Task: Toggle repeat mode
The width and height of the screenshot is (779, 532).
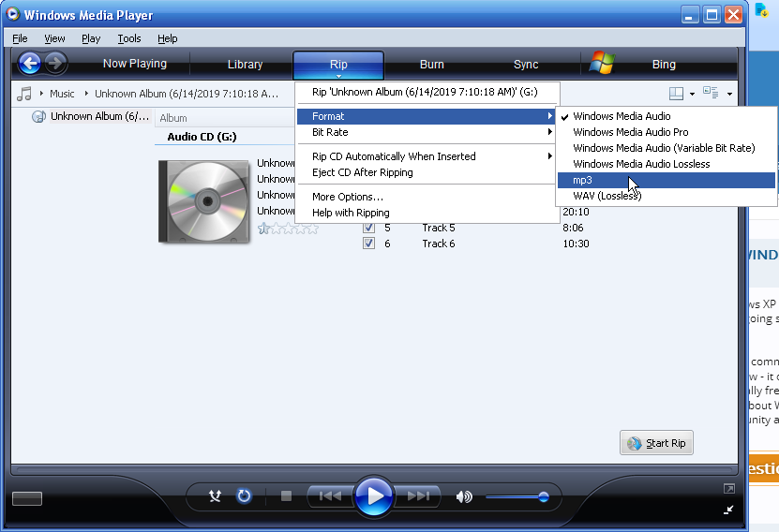Action: tap(244, 495)
